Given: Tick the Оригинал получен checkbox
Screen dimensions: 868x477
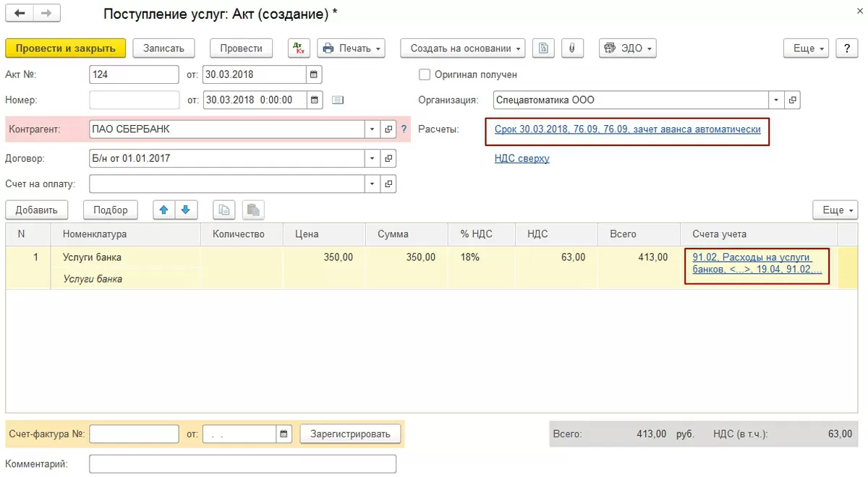Looking at the screenshot, I should coord(425,74).
